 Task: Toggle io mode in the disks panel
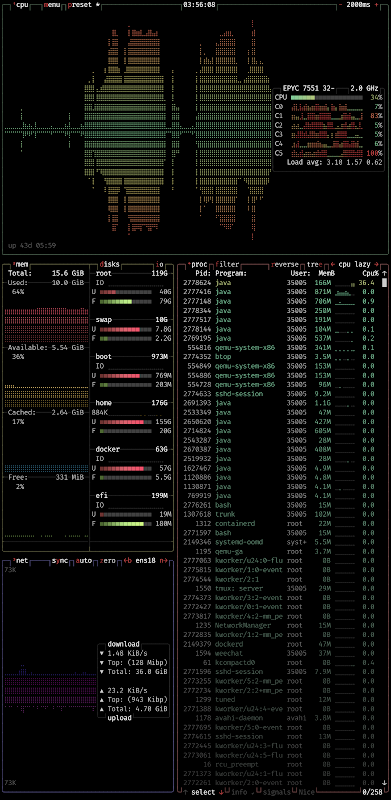coord(160,264)
